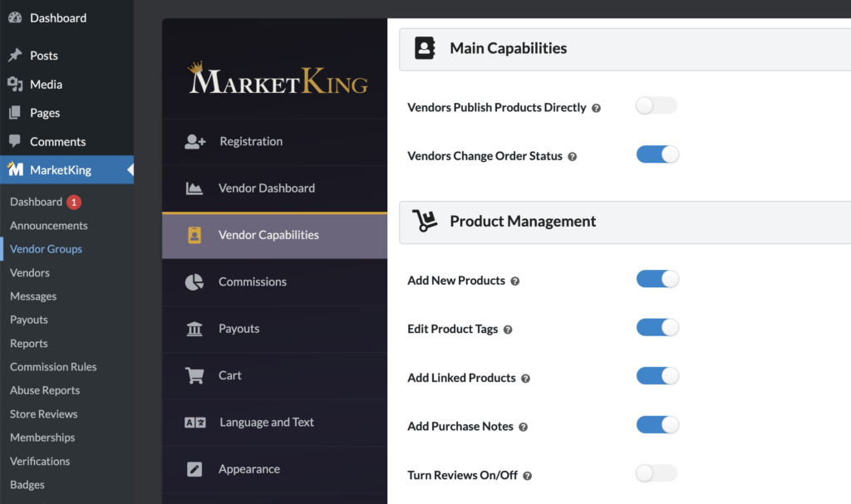This screenshot has height=504, width=851.
Task: Click the Product Management hand truck icon
Action: [425, 221]
